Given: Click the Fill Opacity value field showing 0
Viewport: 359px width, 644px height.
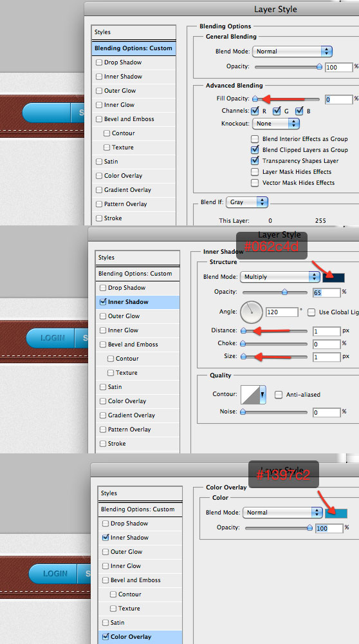Looking at the screenshot, I should 339,99.
